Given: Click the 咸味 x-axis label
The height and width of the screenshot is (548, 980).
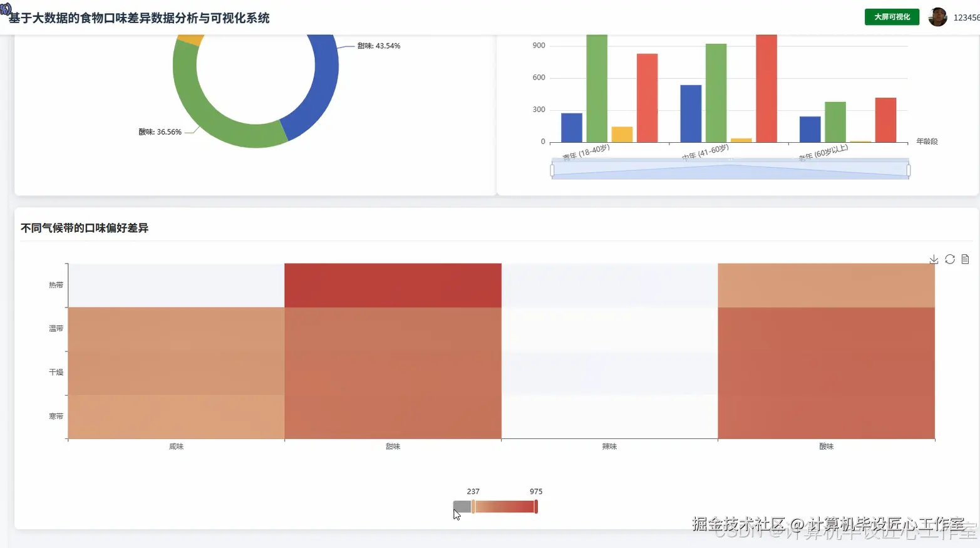Looking at the screenshot, I should tap(177, 447).
